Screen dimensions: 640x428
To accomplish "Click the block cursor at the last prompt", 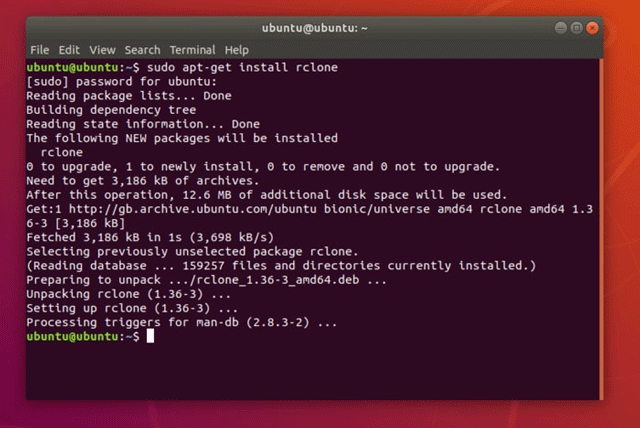I will pos(150,337).
